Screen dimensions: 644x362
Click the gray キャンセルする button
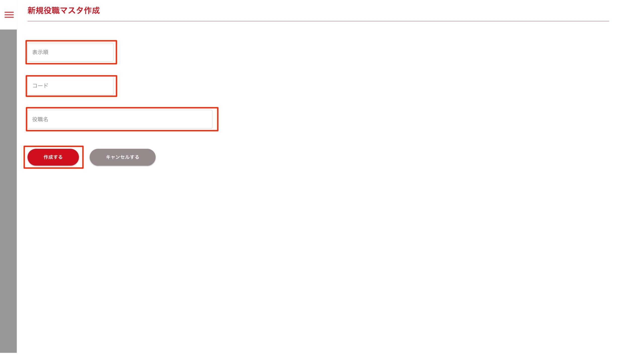click(123, 157)
